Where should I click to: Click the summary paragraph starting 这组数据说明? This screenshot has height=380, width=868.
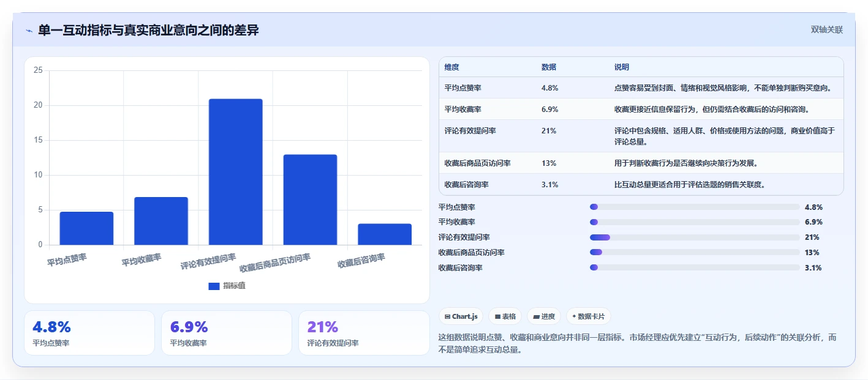click(637, 344)
